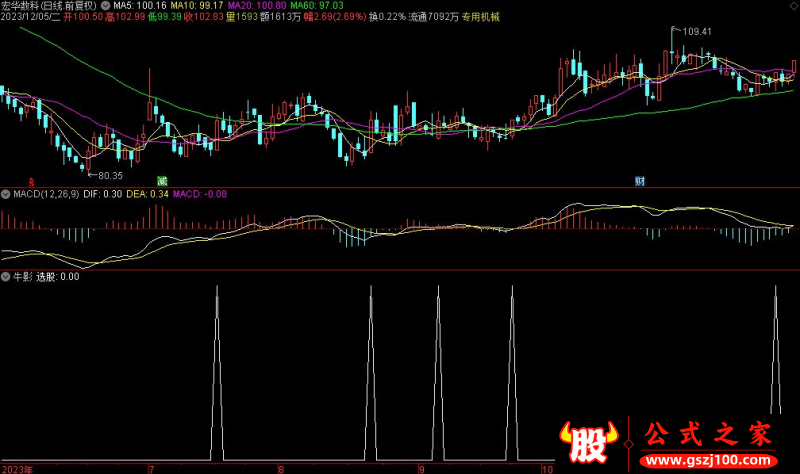
Task: Click the turnover rate 换0.22%
Action: coord(387,17)
